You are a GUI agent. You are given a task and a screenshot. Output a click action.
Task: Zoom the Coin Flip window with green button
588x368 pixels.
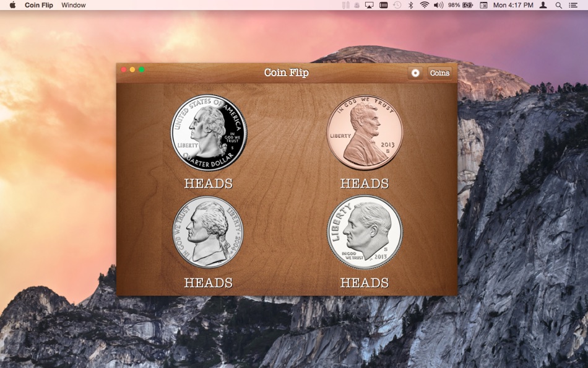pyautogui.click(x=141, y=69)
